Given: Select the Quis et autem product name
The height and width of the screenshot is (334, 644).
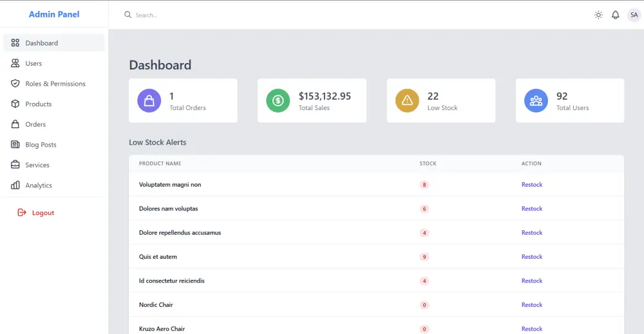Looking at the screenshot, I should 158,256.
